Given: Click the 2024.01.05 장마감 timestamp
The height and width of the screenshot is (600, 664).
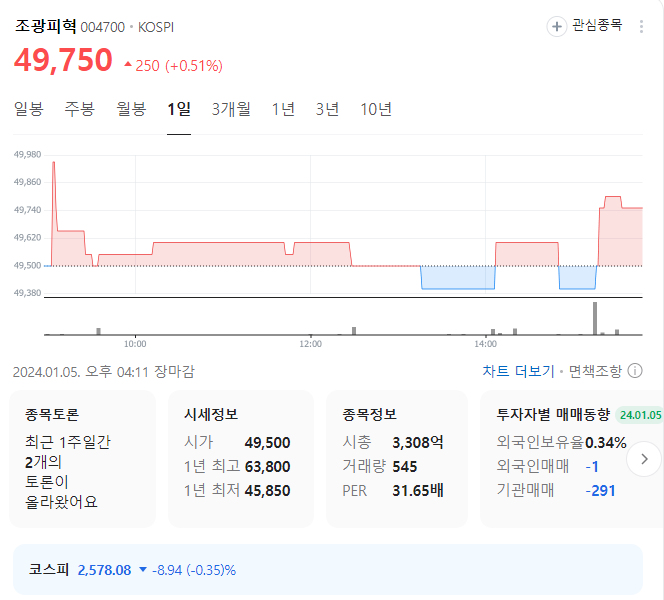Looking at the screenshot, I should click(104, 372).
